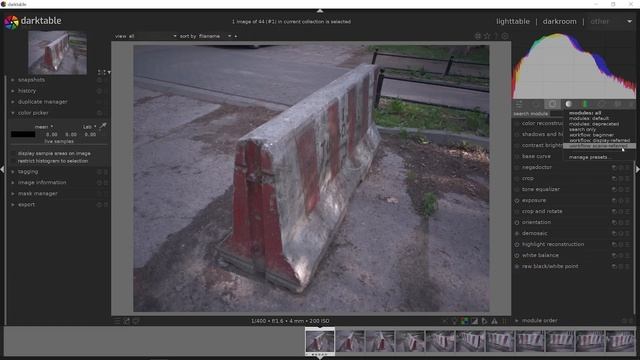The image size is (640, 360).
Task: Toggle the highlight reconstruction module on/off
Action: tap(517, 244)
